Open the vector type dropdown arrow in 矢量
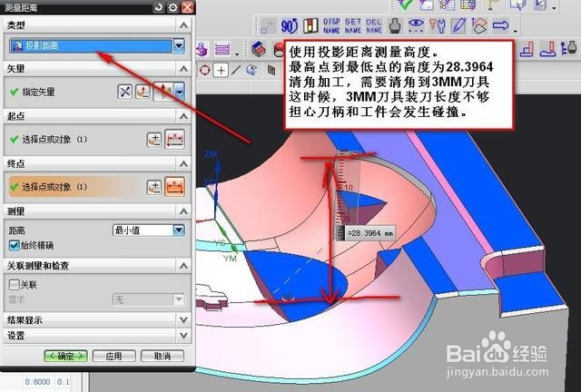Screen dimensions: 581x392 tap(180, 92)
